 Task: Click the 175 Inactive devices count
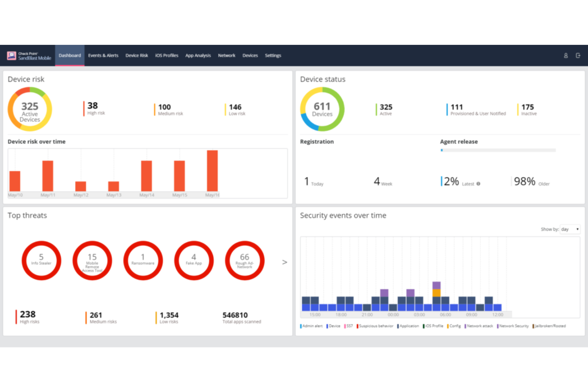[528, 107]
